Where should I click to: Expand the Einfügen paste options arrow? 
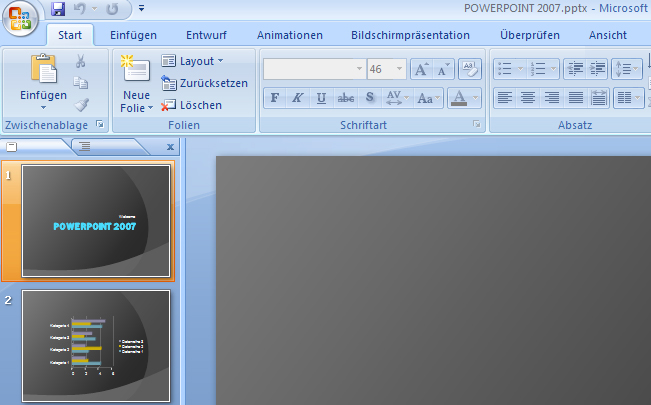pyautogui.click(x=44, y=108)
